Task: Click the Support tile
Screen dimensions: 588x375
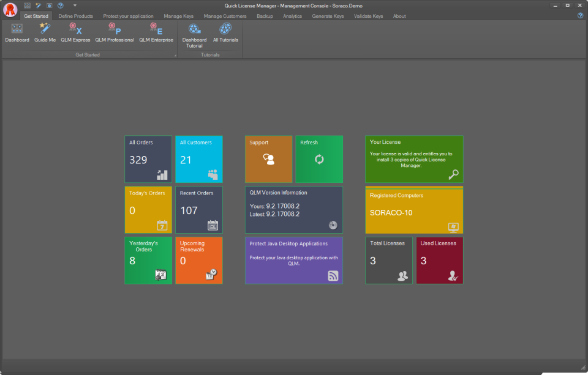Action: 268,159
